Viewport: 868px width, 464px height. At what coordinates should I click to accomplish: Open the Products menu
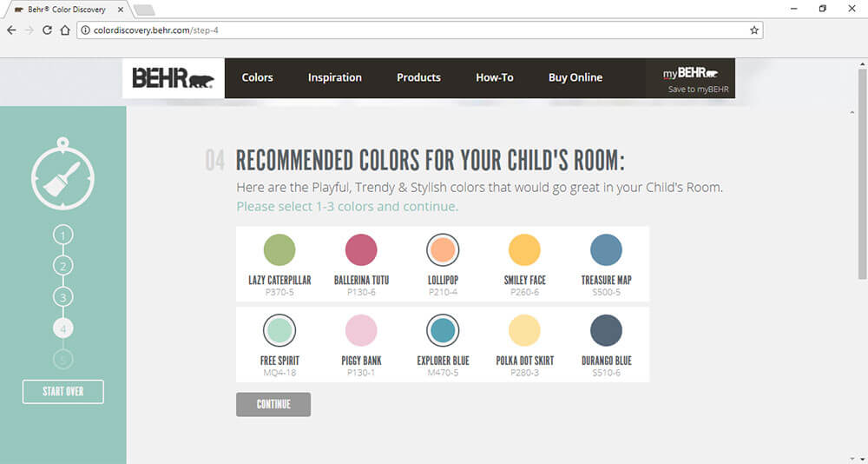coord(418,77)
